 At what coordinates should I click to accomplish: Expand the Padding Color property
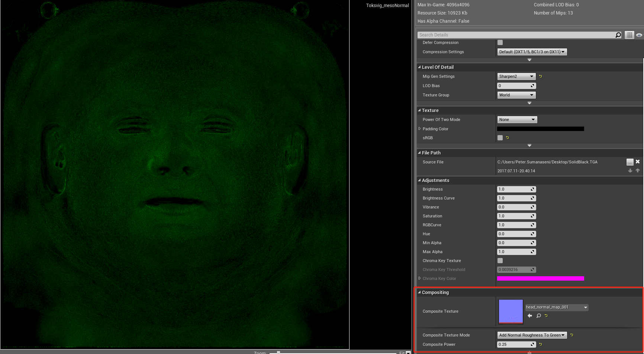(420, 129)
